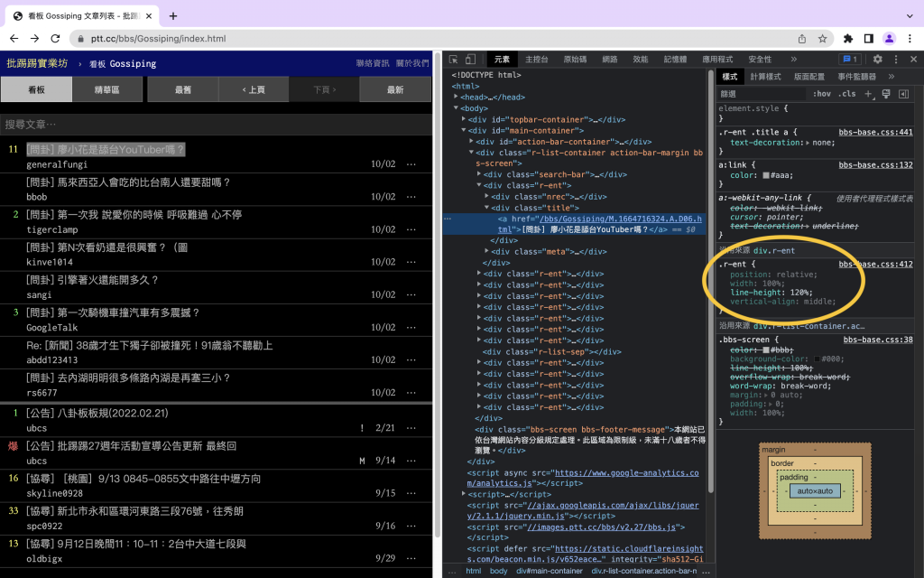Click the 搜尋文章 search box
The image size is (924, 578).
pyautogui.click(x=217, y=125)
